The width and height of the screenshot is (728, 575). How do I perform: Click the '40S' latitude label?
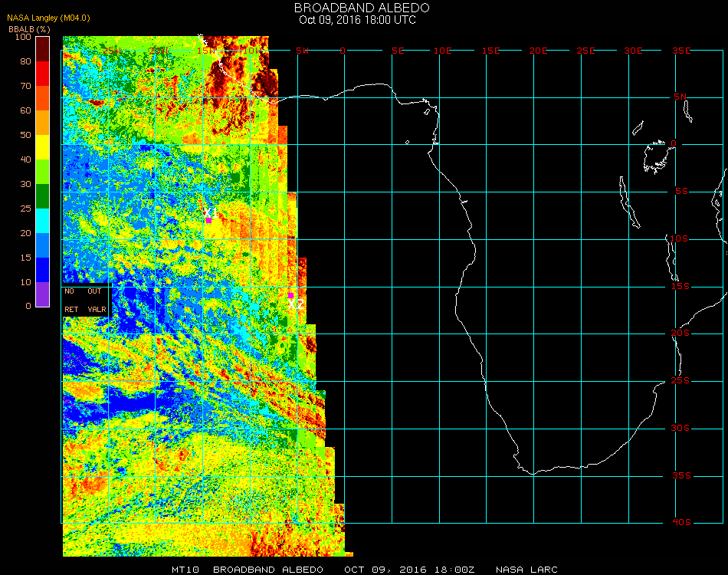click(681, 523)
